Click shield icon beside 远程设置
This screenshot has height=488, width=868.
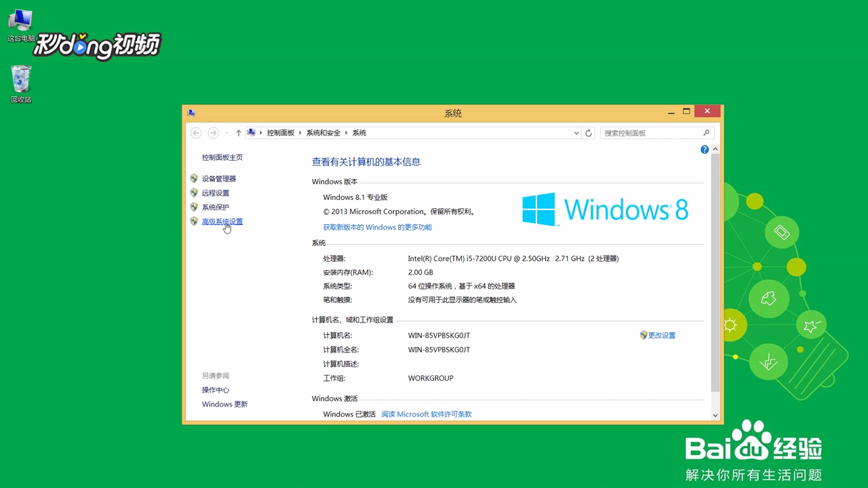pos(194,192)
